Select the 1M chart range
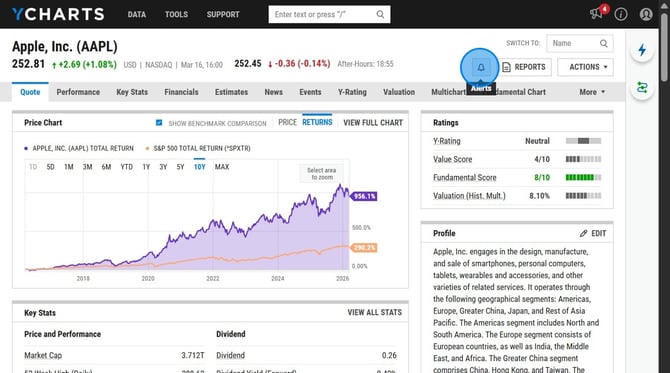 click(69, 167)
